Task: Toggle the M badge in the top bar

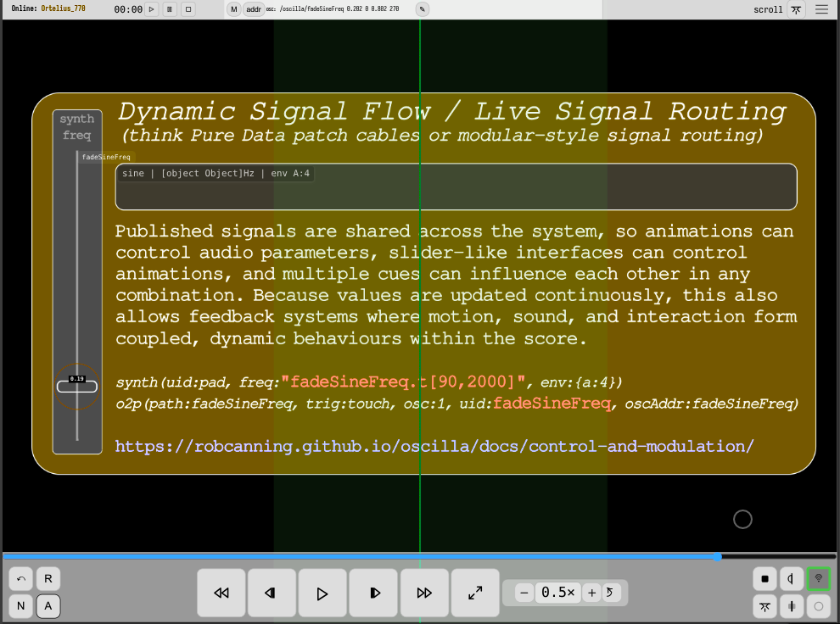Action: (232, 9)
